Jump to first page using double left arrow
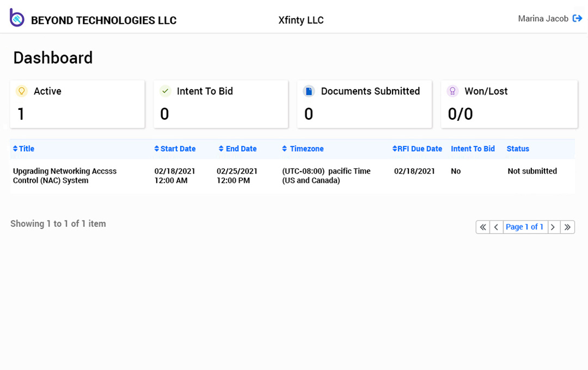 482,227
